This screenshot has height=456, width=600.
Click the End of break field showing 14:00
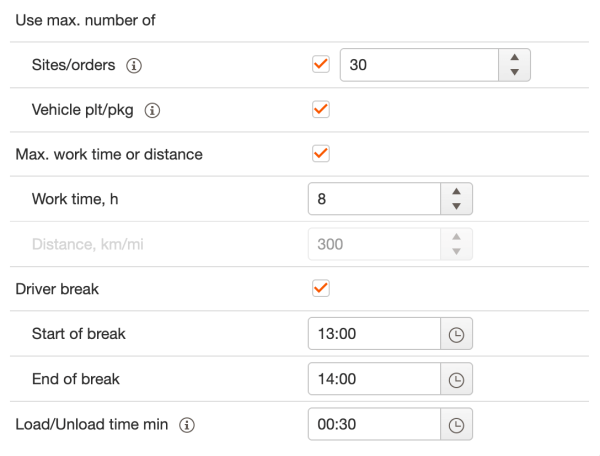click(375, 379)
